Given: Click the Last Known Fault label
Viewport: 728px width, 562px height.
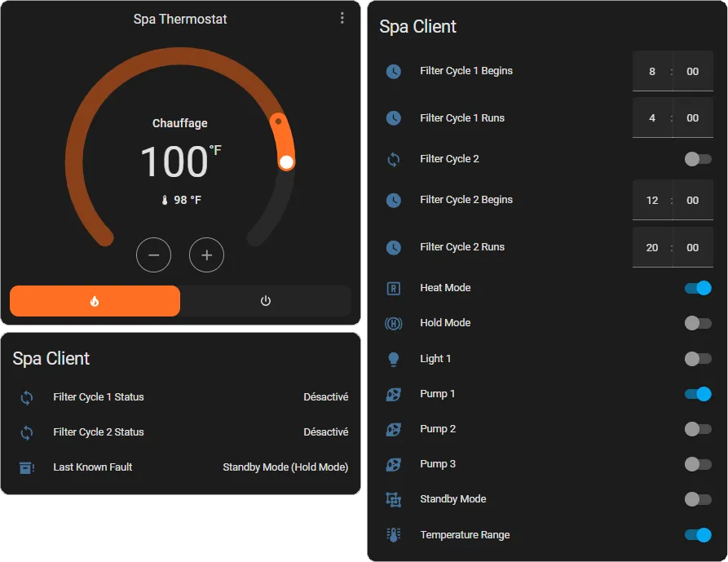Looking at the screenshot, I should pyautogui.click(x=93, y=467).
